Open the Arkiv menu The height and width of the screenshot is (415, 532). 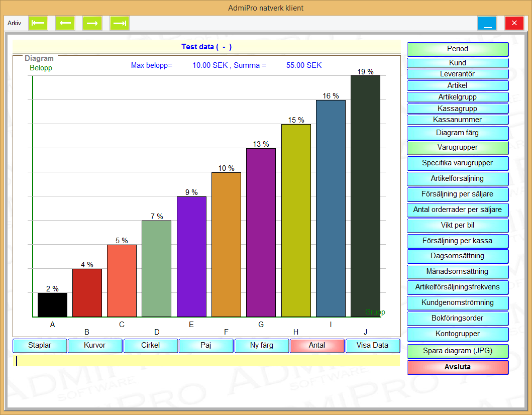coord(14,23)
